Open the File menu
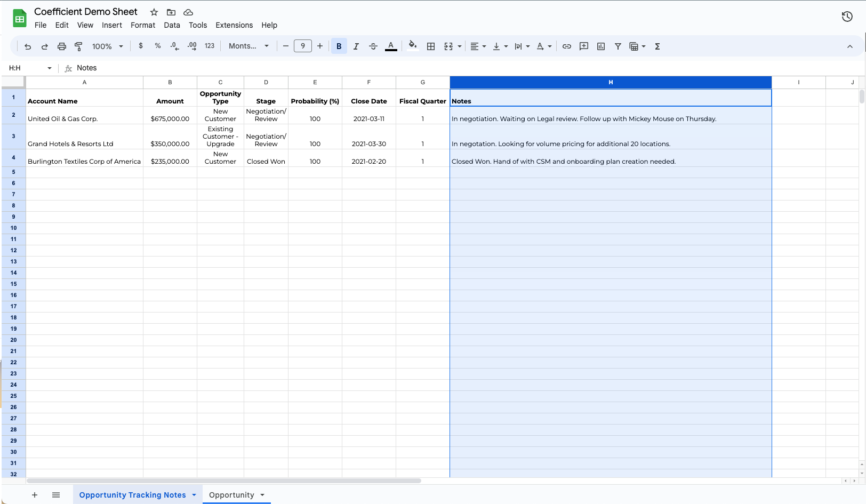The height and width of the screenshot is (504, 866). coord(41,25)
